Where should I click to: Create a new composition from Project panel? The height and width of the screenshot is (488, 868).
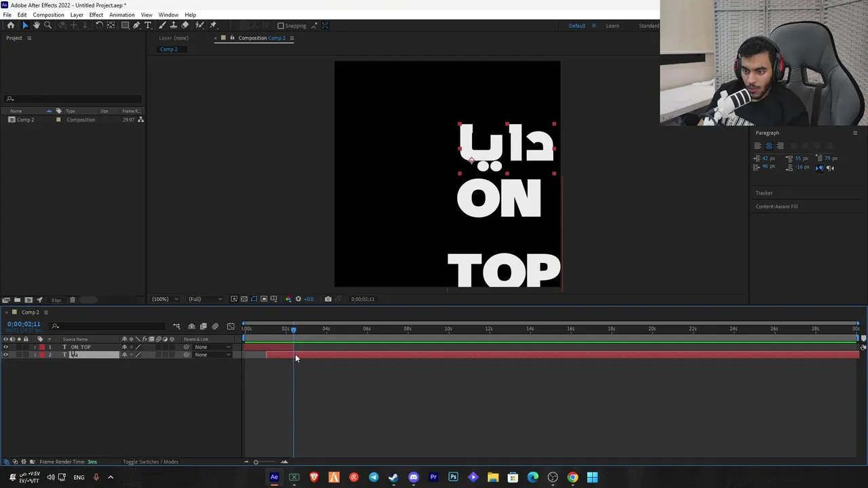[x=28, y=300]
